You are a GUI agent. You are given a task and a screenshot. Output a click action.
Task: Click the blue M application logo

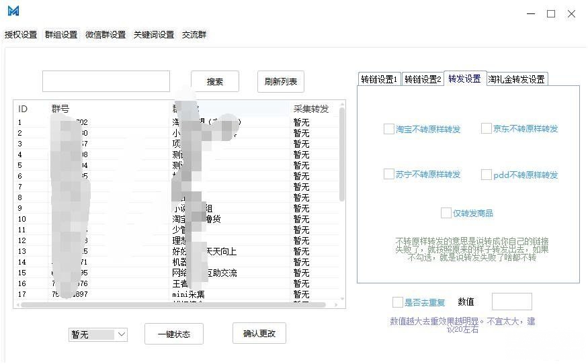tap(13, 11)
